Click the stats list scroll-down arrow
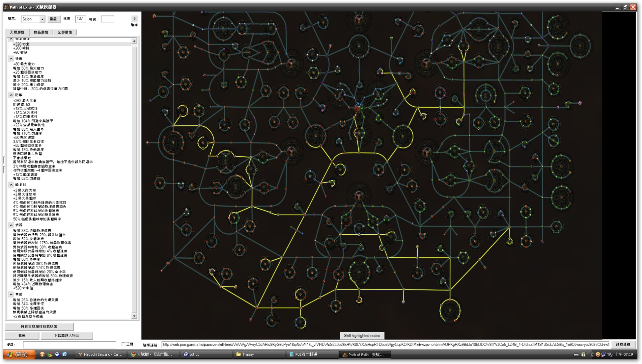The image size is (642, 364). pos(134,316)
